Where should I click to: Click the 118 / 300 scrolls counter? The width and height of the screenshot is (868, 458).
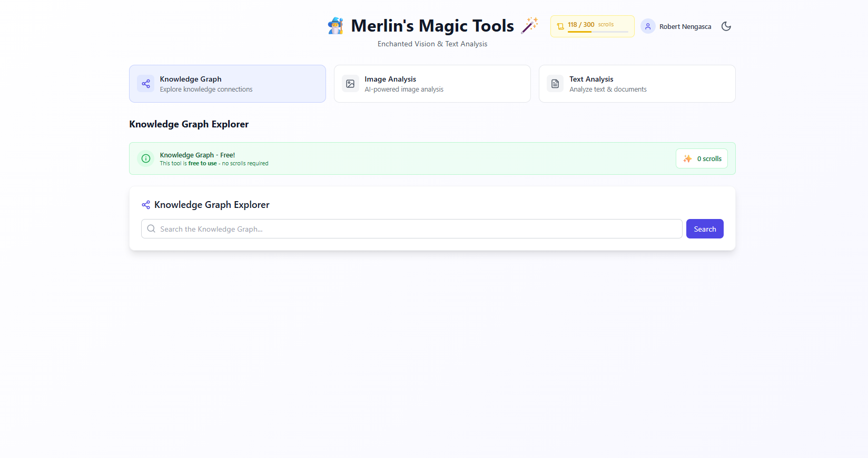pyautogui.click(x=593, y=26)
